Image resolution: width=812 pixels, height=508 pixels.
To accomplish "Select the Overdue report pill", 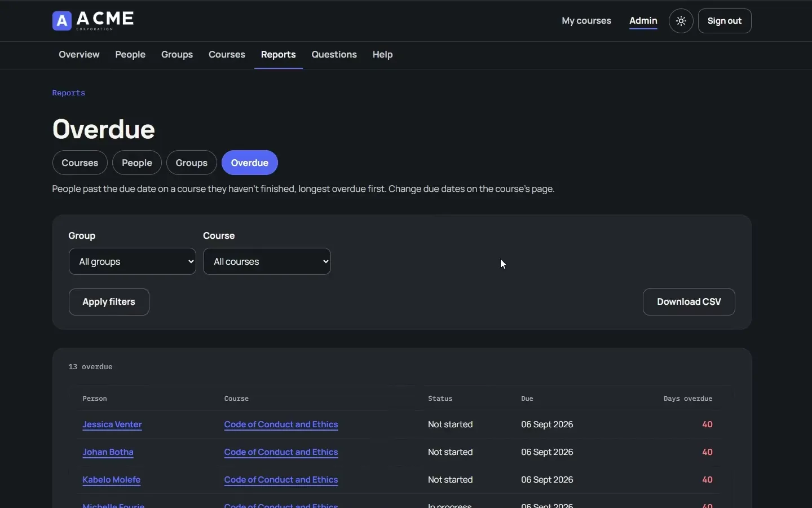I will click(x=250, y=163).
